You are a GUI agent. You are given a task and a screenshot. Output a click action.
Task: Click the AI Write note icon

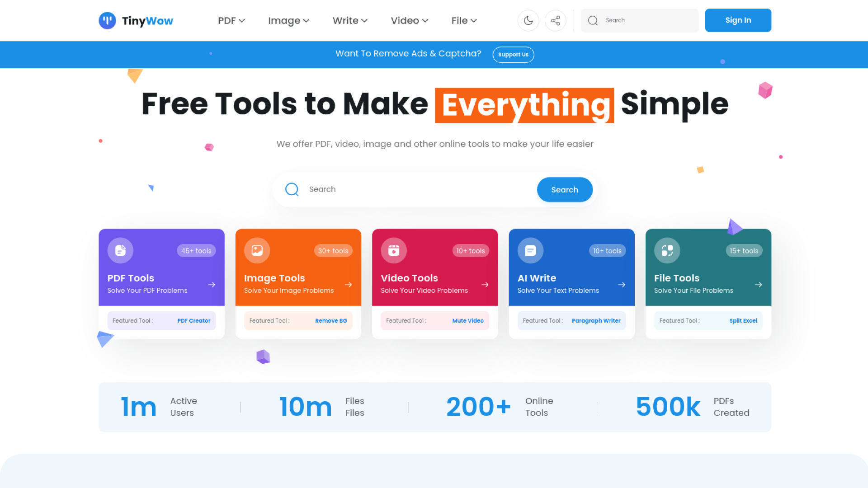530,250
